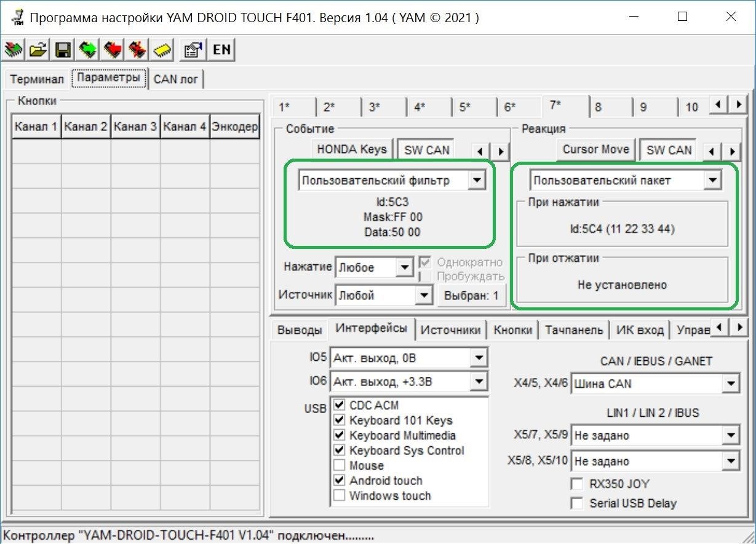Click the connect-to-controller chip toolbar icon
This screenshot has width=756, height=544.
tap(15, 50)
